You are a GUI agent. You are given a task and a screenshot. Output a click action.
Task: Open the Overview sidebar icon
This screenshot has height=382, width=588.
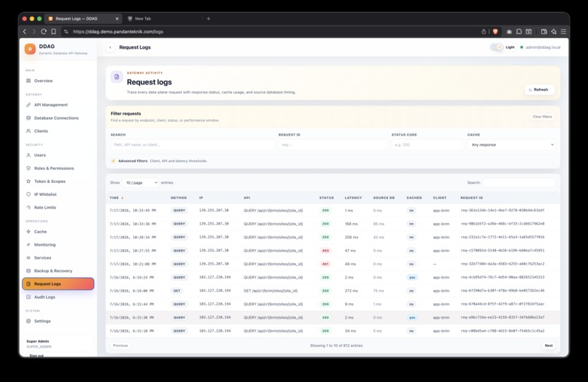point(28,81)
